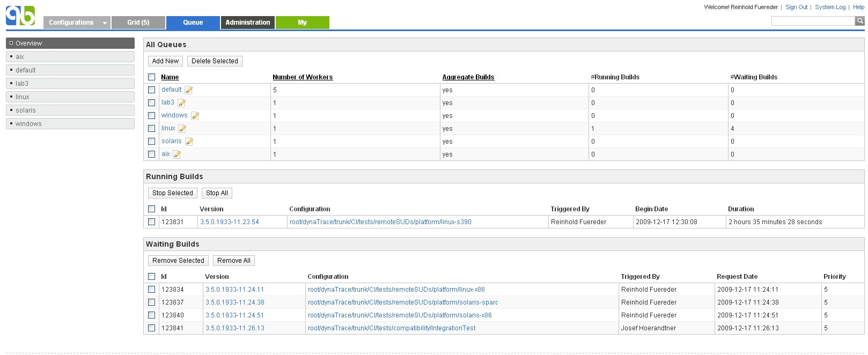Click the search input field

[813, 21]
